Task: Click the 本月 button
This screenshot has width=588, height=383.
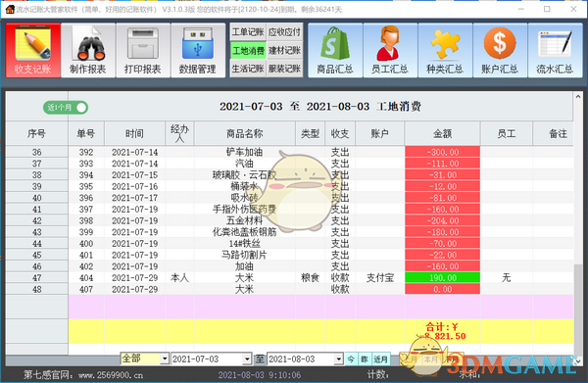Action: click(431, 359)
